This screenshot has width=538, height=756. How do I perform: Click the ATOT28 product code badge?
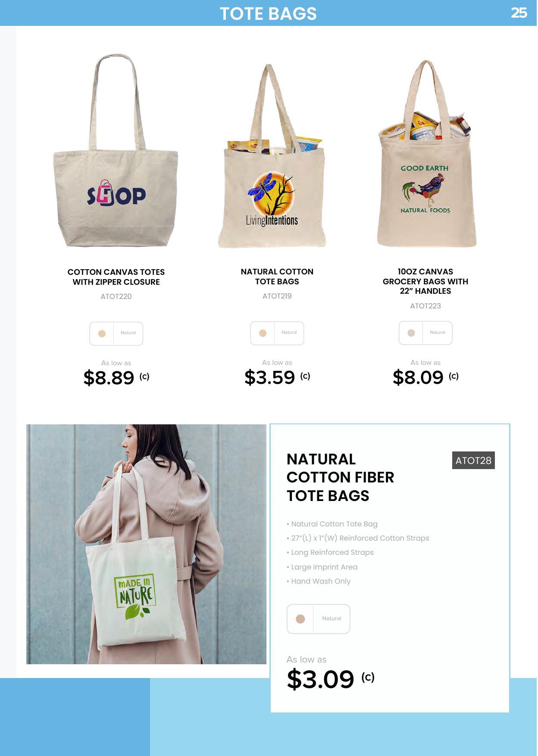coord(473,460)
